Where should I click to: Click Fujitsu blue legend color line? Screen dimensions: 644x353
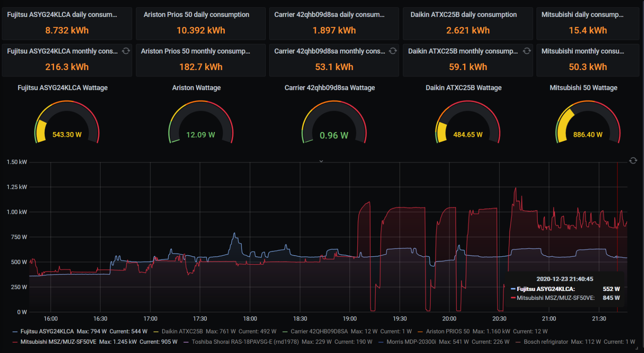(x=15, y=332)
